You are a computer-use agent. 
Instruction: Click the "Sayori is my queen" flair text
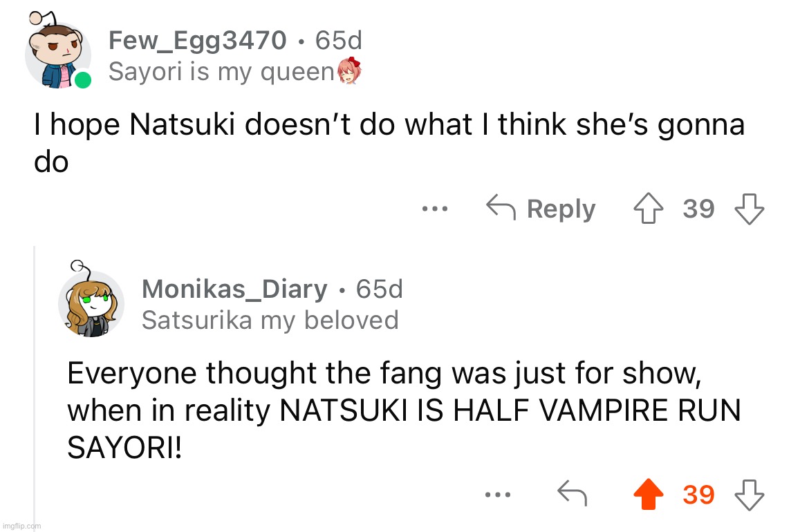[x=221, y=71]
